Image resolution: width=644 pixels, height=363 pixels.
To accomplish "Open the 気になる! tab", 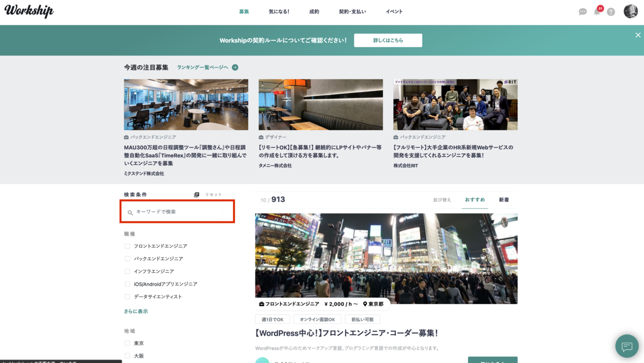I will point(279,11).
